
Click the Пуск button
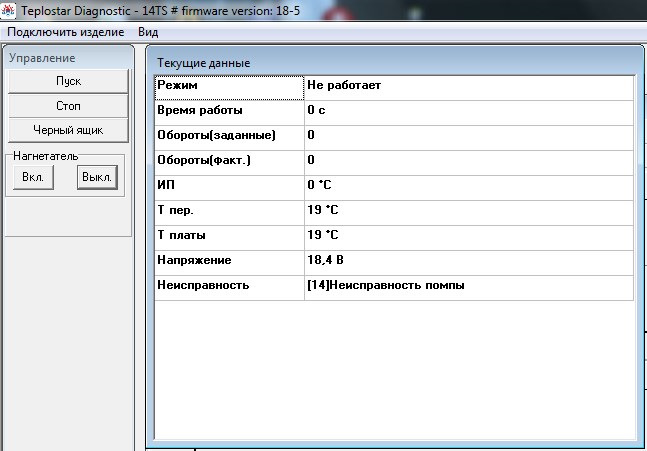[68, 81]
